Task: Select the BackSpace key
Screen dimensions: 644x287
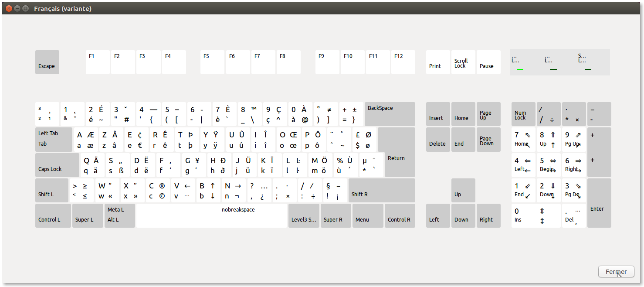Action: (390, 114)
